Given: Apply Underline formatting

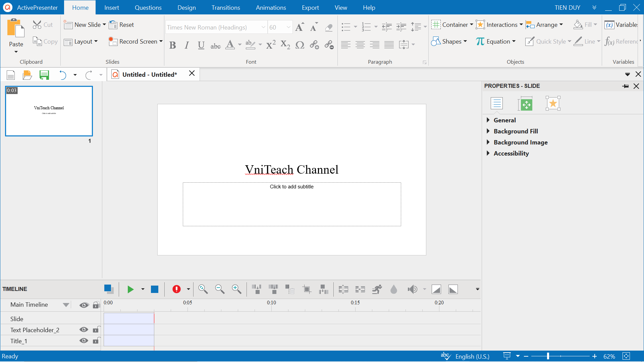Looking at the screenshot, I should 201,45.
